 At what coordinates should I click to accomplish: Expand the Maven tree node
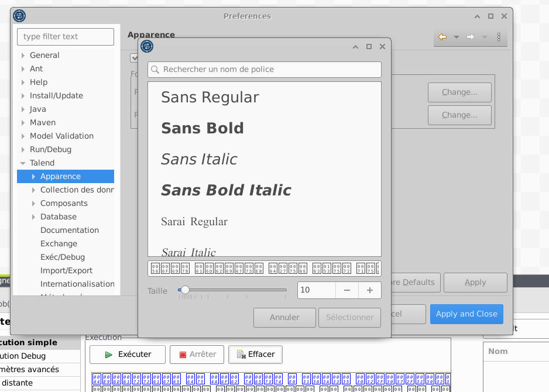click(x=23, y=122)
